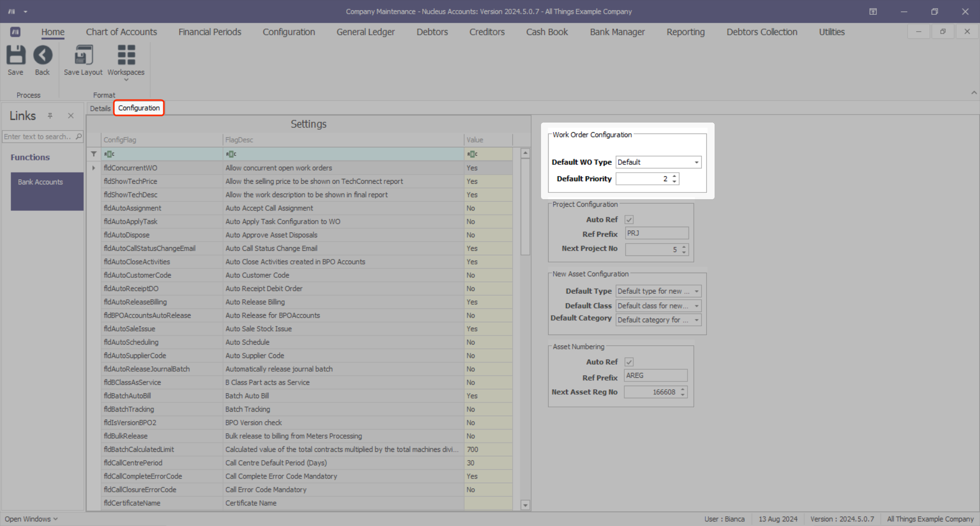
Task: Open the Utilities menu
Action: (x=832, y=32)
